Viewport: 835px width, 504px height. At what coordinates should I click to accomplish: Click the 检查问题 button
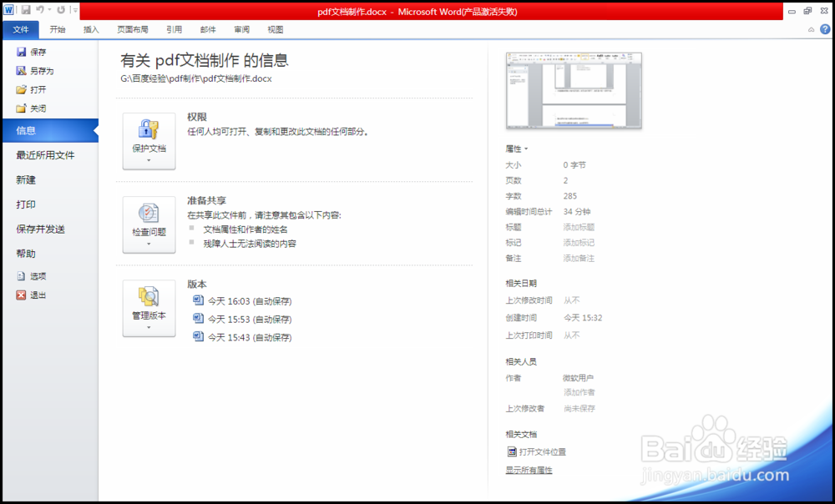[x=149, y=224]
